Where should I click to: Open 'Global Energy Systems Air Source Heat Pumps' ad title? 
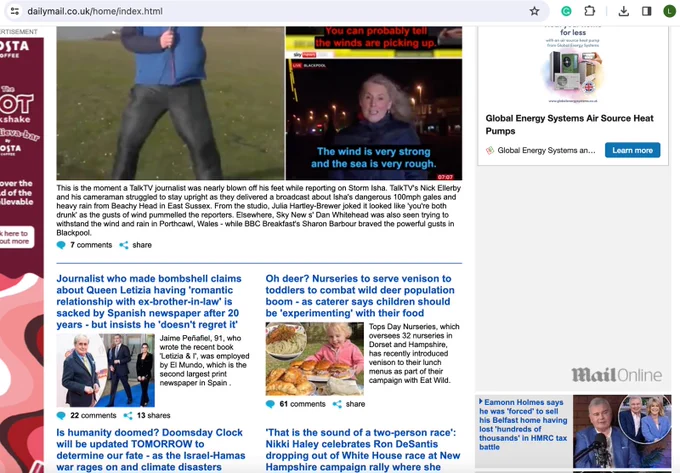[569, 124]
